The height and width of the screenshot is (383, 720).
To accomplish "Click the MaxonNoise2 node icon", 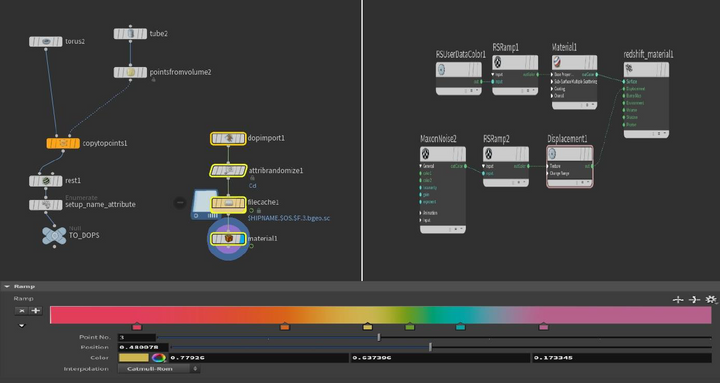I will 426,153.
